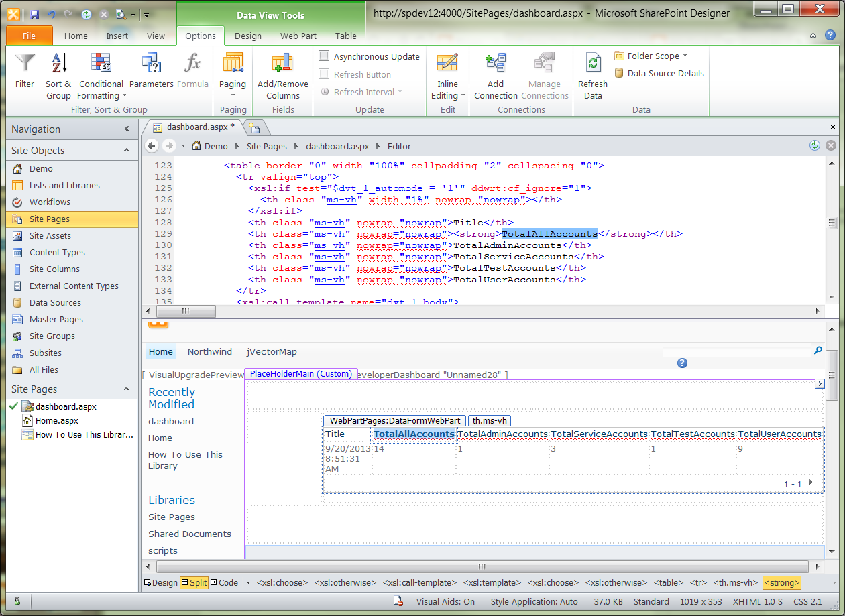This screenshot has width=845, height=616.
Task: Toggle Visual Aids in the status bar
Action: point(445,602)
